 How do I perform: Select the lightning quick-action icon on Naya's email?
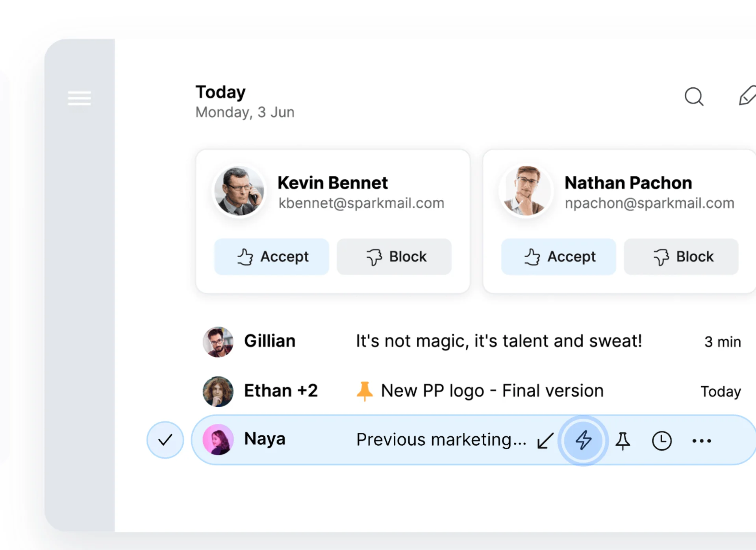pos(583,440)
